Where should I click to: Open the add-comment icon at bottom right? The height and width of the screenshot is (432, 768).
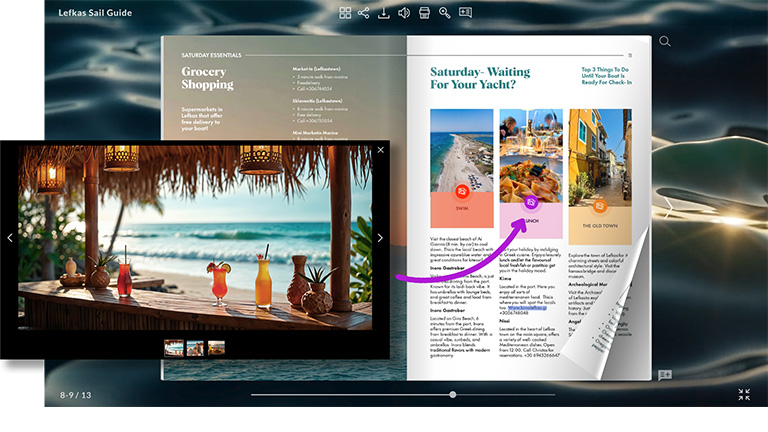(x=665, y=375)
